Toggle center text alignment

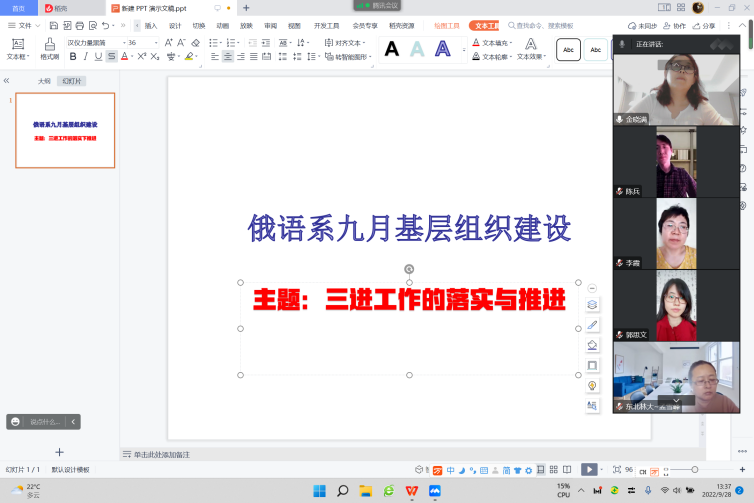(x=227, y=57)
